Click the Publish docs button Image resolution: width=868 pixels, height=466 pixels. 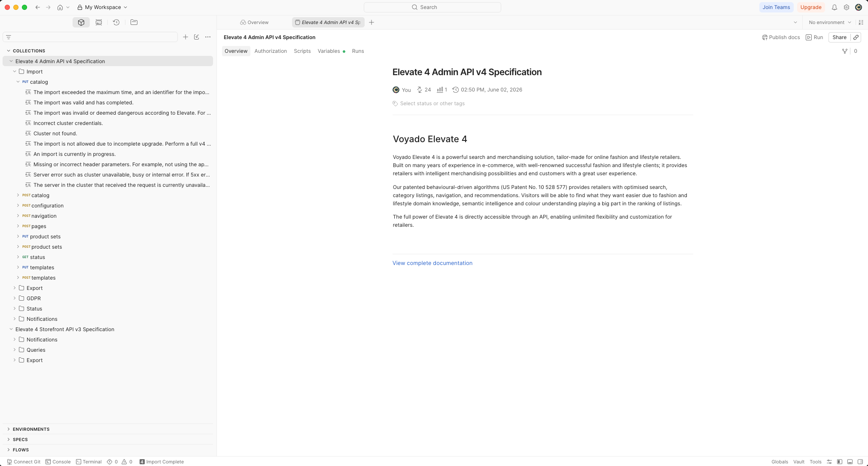pos(781,37)
